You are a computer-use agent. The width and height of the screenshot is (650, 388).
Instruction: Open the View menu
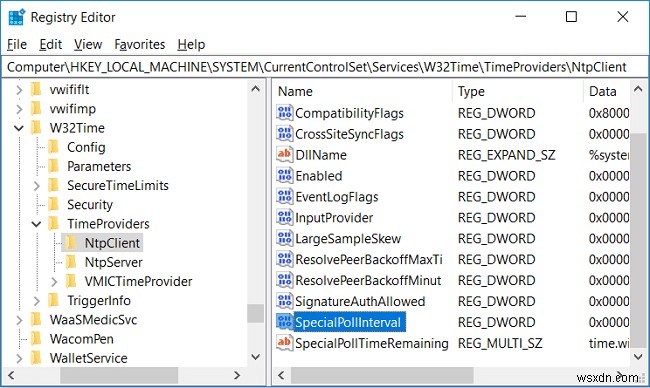(x=88, y=44)
